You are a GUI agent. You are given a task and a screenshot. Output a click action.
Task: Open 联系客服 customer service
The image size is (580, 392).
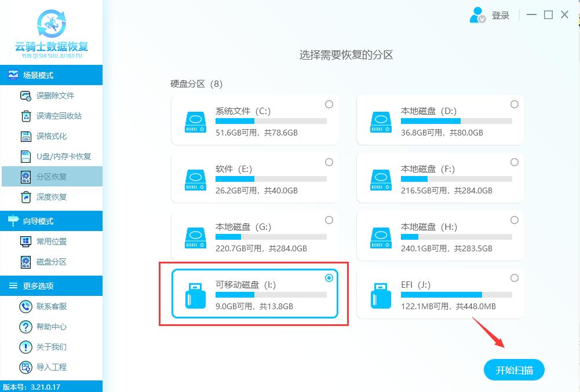52,306
